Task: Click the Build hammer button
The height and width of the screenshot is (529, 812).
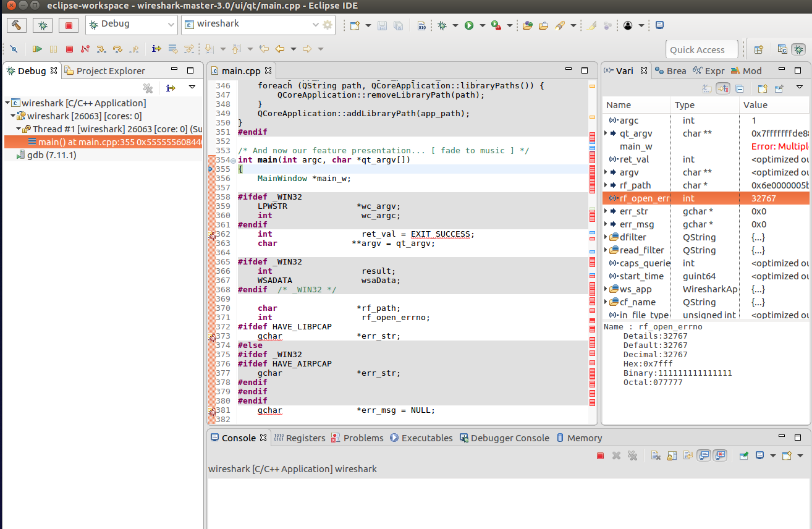Action: pos(17,25)
